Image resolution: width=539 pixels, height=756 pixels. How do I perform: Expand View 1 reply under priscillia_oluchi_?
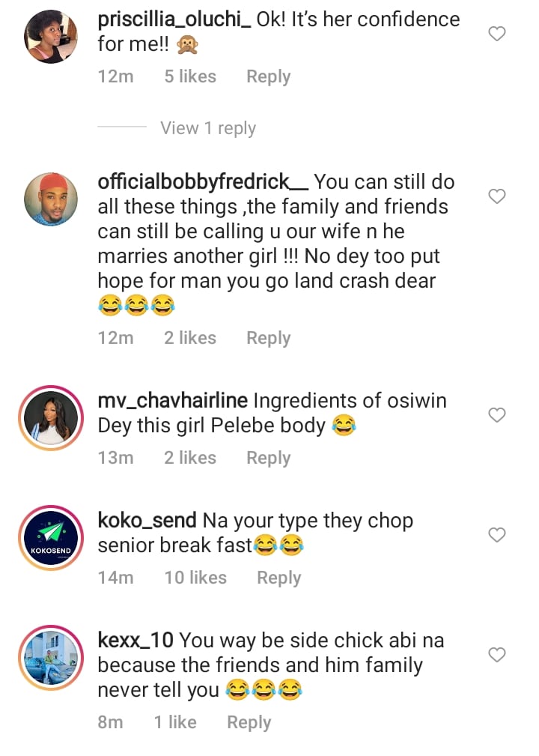207,128
